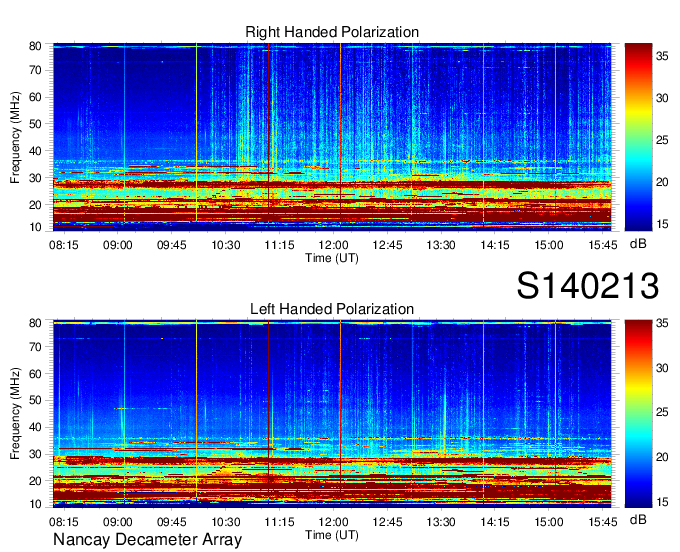The image size is (680, 552).
Task: Click 12:00 tick on Left Handed time axis
Action: click(x=333, y=522)
